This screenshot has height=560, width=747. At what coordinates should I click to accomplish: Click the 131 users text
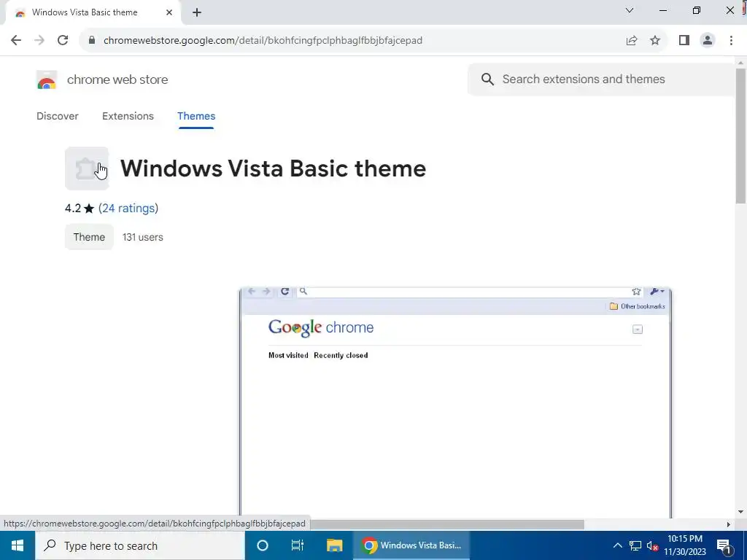pyautogui.click(x=143, y=237)
